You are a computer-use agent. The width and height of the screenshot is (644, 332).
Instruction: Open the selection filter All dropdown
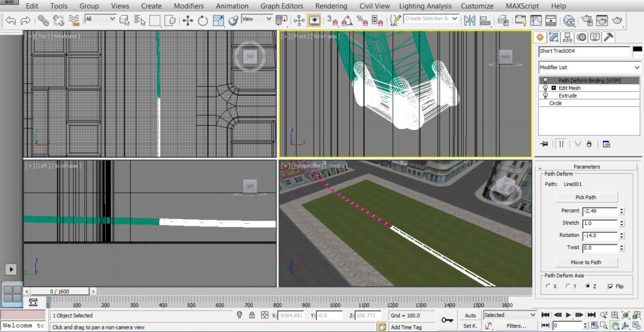click(x=100, y=19)
